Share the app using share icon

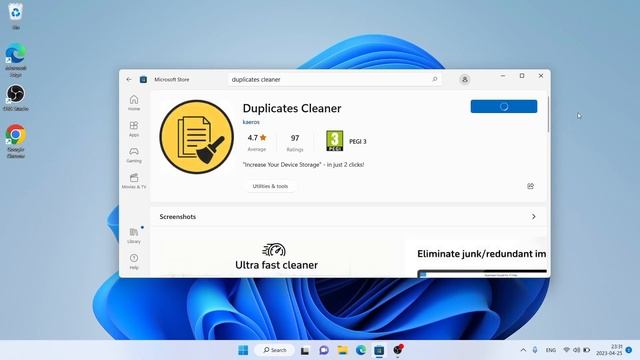(530, 186)
